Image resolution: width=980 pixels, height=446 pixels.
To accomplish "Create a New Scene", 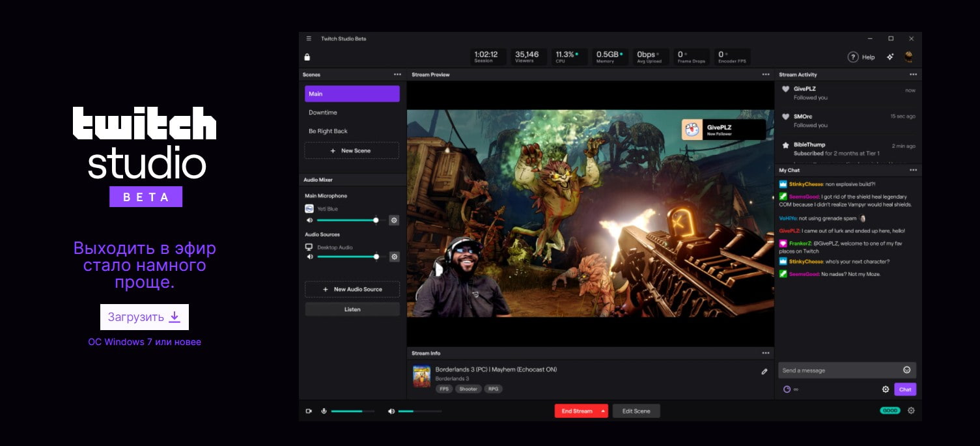I will click(352, 150).
